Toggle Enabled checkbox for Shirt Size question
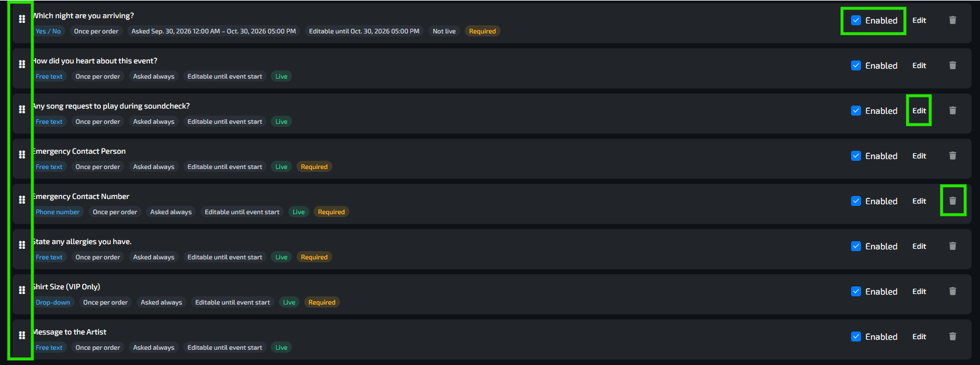The height and width of the screenshot is (365, 980). [856, 292]
